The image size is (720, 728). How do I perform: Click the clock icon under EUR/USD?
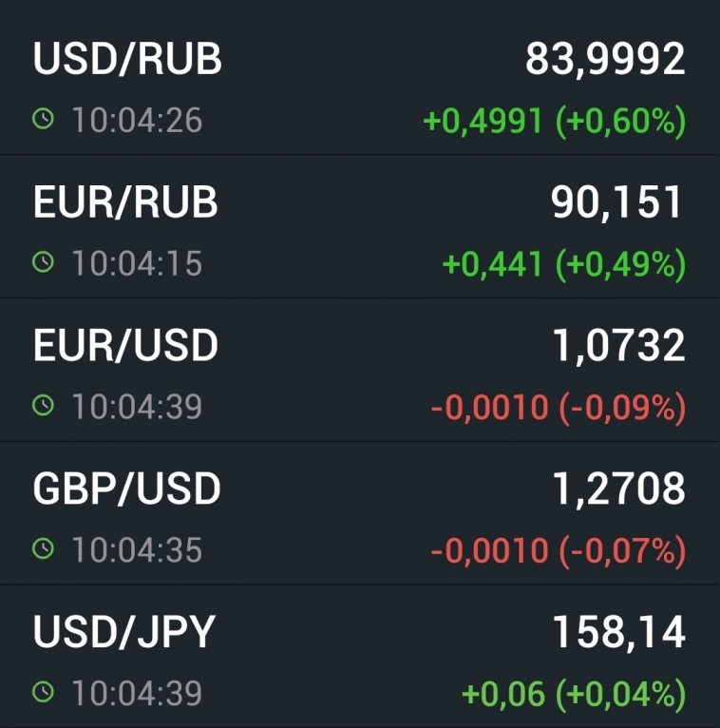43,406
